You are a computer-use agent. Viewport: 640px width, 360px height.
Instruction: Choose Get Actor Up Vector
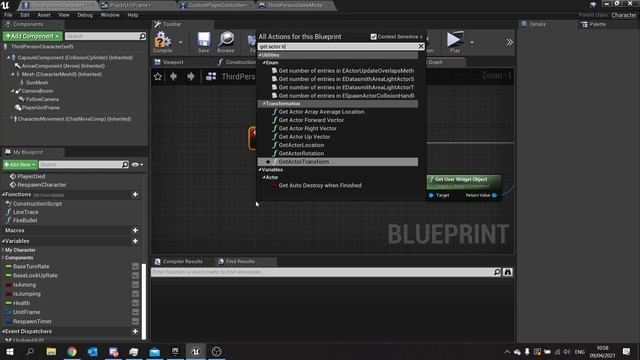[x=304, y=137]
